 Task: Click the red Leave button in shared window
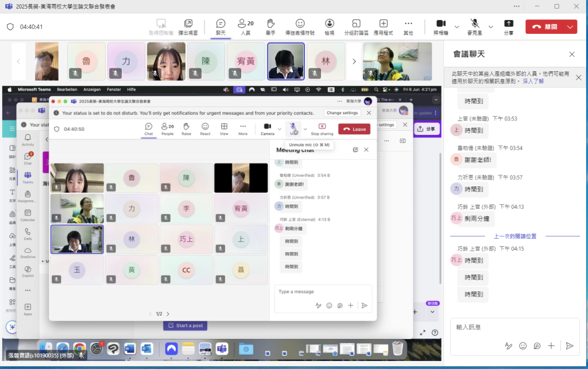coord(354,129)
